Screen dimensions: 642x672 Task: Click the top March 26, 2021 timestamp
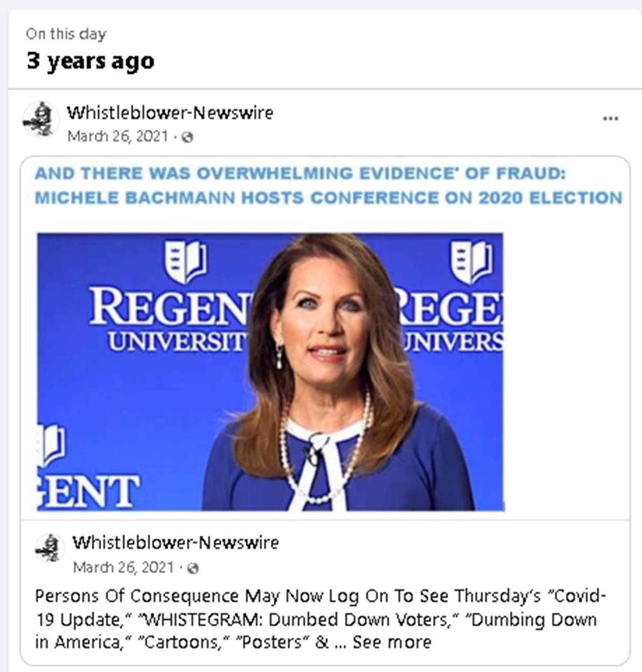pos(117,137)
